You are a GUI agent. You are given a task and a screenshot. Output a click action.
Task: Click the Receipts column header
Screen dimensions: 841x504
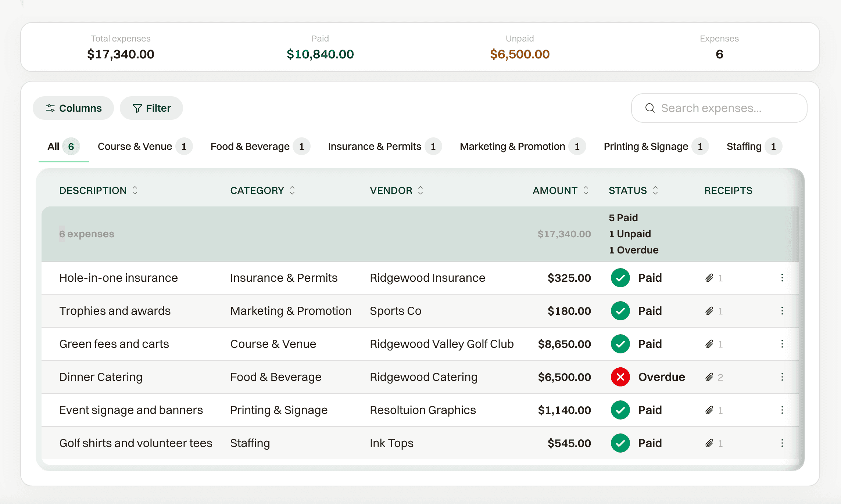[x=728, y=190]
